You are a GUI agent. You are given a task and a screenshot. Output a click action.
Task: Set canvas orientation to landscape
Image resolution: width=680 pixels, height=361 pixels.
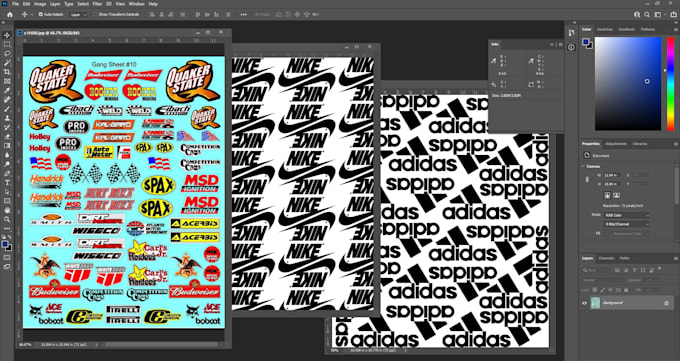[x=617, y=195]
